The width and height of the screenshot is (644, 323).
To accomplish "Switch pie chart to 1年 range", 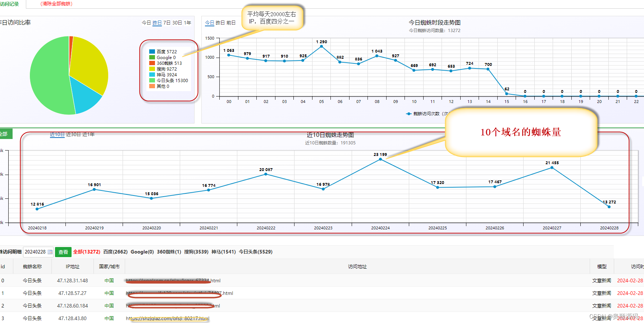I will 187,23.
